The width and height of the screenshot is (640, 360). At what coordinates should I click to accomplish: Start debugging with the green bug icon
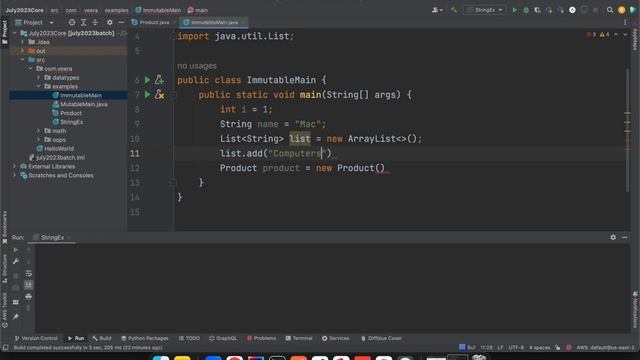pos(526,10)
